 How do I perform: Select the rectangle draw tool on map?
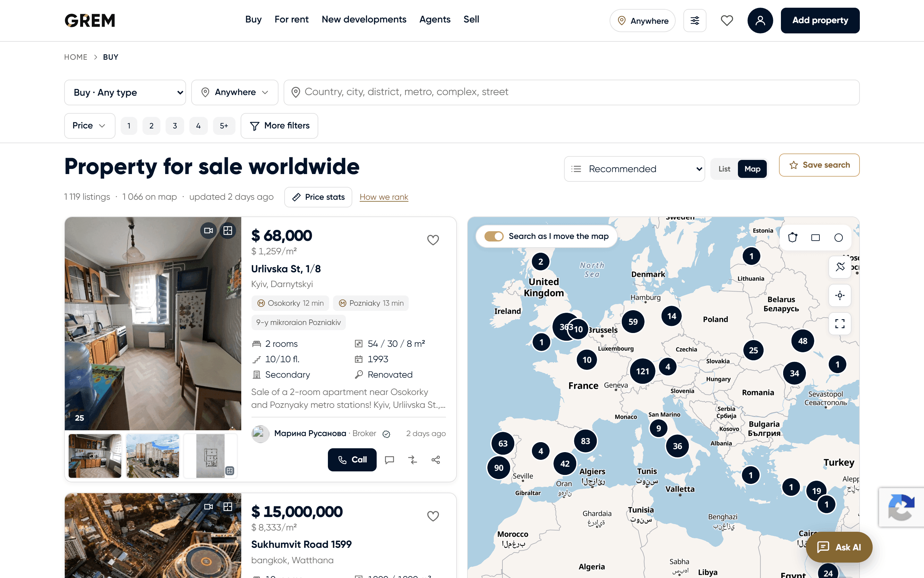816,238
